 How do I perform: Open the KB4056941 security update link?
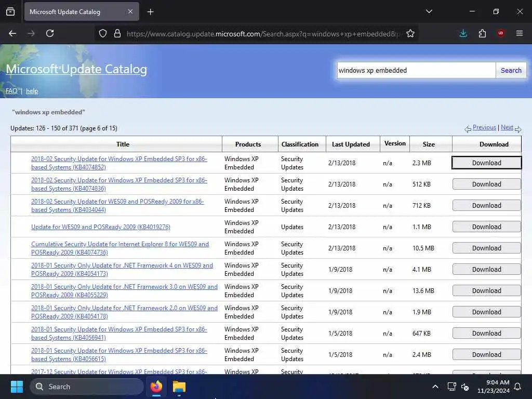click(119, 334)
